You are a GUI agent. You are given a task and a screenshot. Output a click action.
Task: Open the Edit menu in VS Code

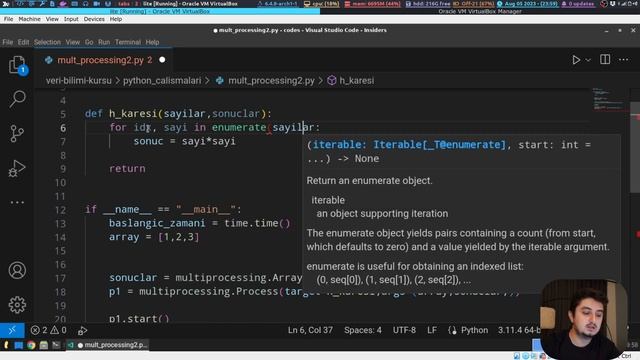(x=23, y=42)
